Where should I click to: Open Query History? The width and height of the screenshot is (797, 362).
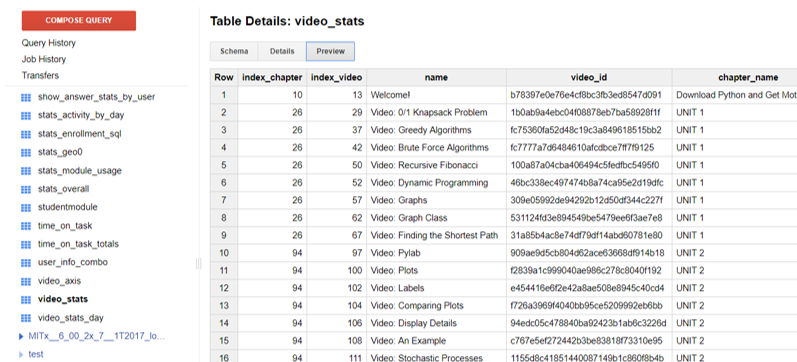49,43
